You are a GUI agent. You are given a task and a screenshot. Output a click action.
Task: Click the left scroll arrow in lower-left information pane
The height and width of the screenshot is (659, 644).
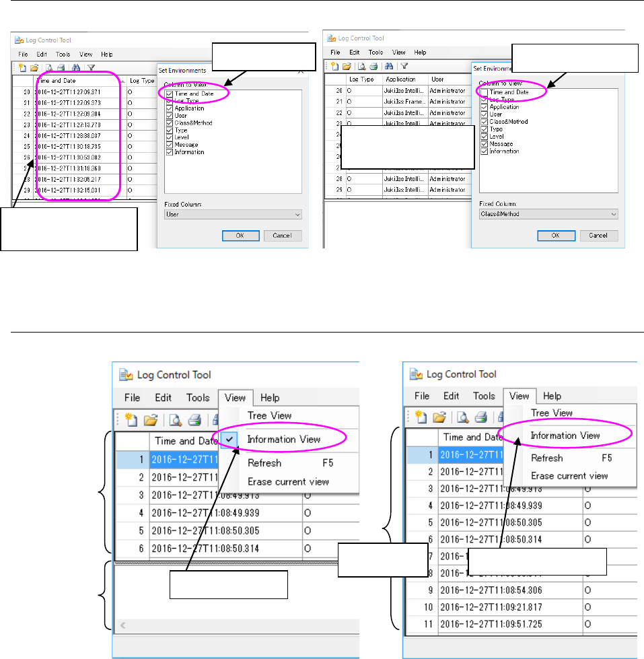(x=122, y=625)
